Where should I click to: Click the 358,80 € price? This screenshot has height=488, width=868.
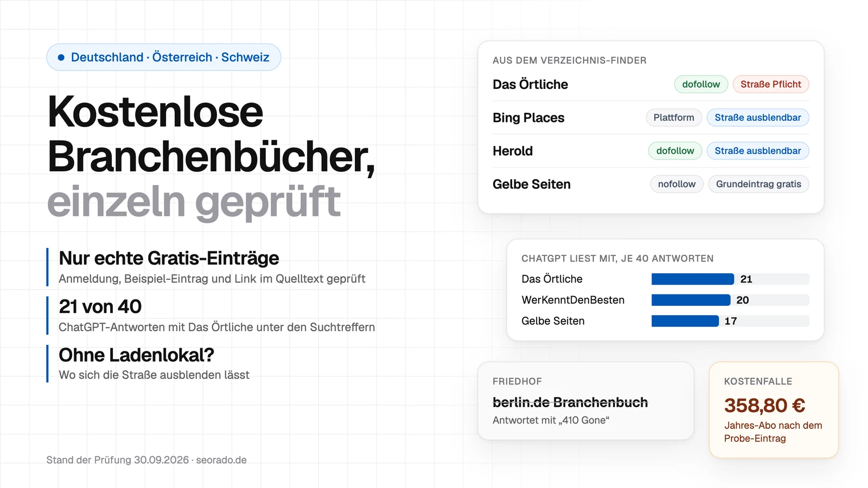pyautogui.click(x=764, y=405)
